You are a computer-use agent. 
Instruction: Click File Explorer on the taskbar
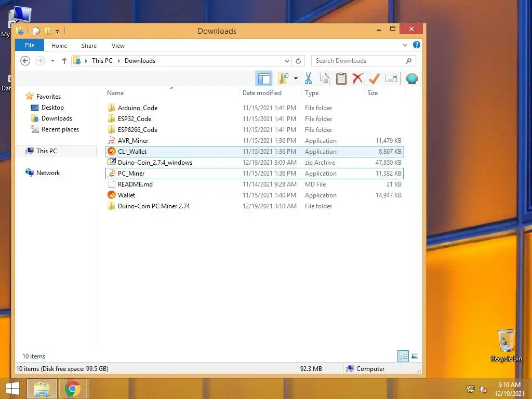tap(42, 389)
